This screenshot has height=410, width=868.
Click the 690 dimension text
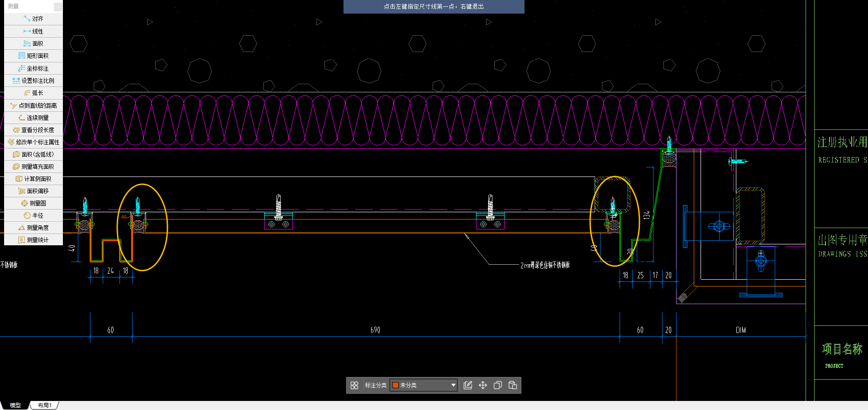point(375,330)
